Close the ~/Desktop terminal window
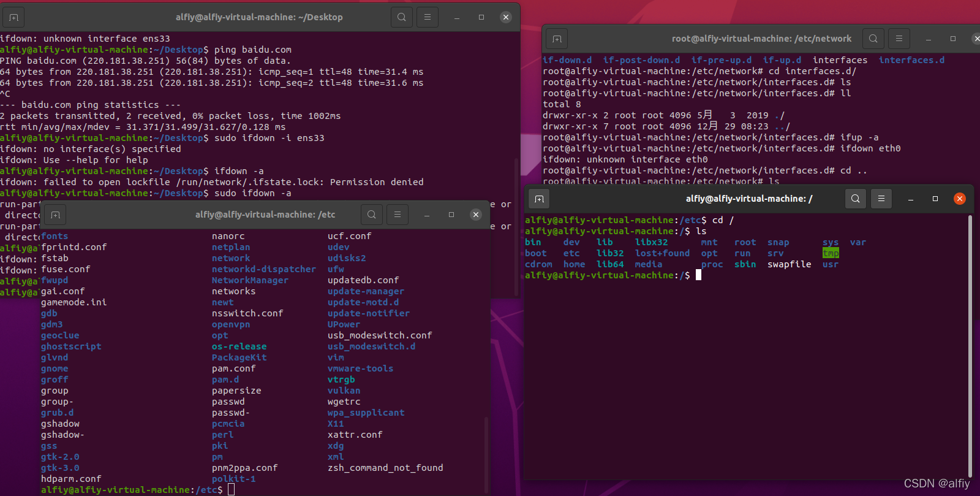 click(x=506, y=17)
